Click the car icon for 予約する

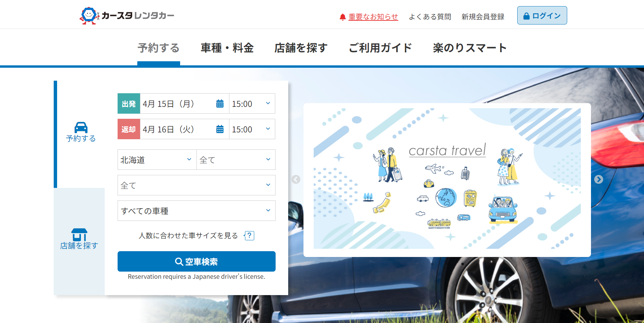(x=81, y=128)
